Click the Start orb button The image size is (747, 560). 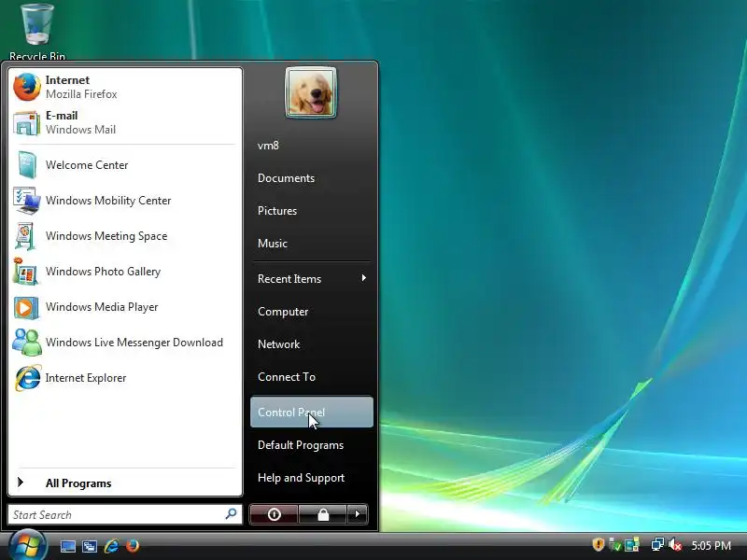coord(27,545)
